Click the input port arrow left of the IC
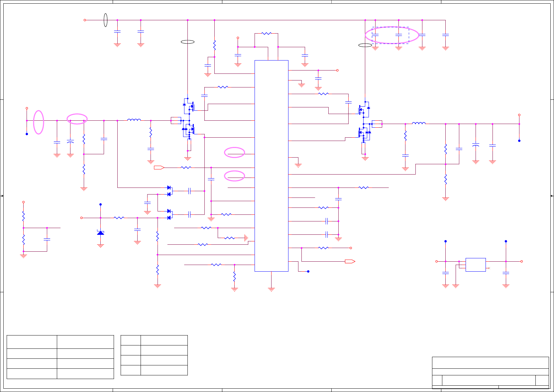 tap(159, 168)
